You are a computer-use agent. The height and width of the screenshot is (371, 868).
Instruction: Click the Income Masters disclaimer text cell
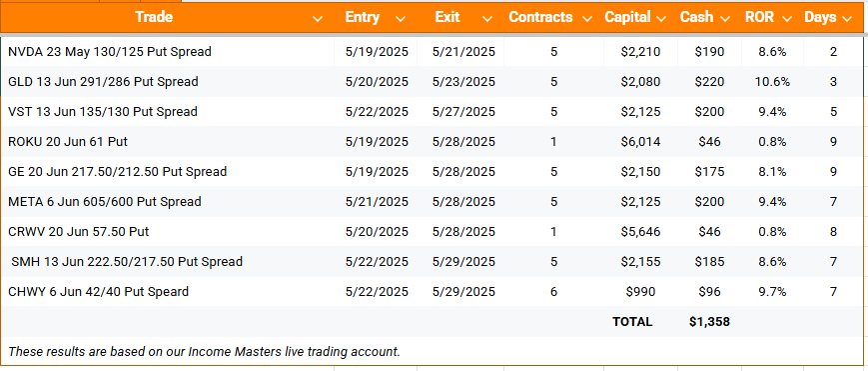(x=205, y=352)
